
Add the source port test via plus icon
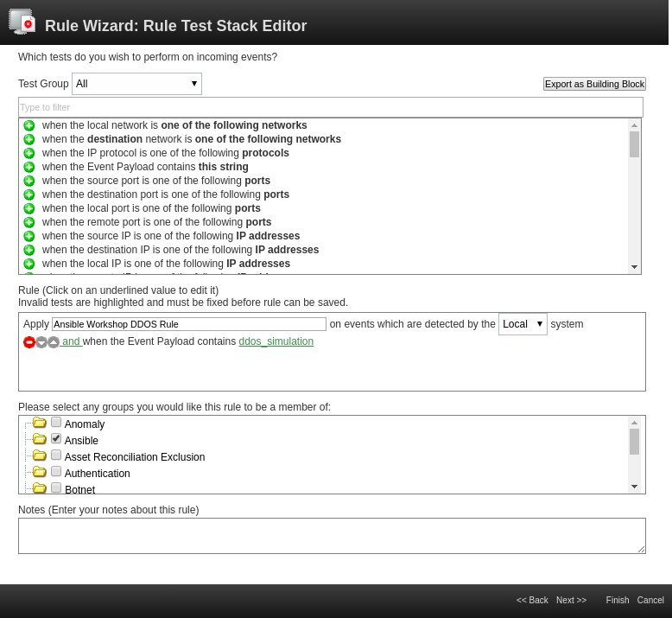point(29,181)
